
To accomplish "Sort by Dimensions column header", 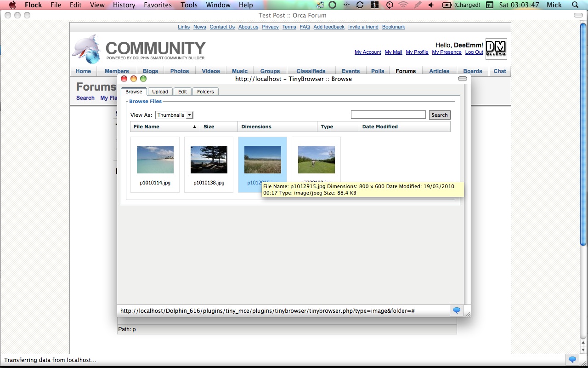I will (277, 126).
